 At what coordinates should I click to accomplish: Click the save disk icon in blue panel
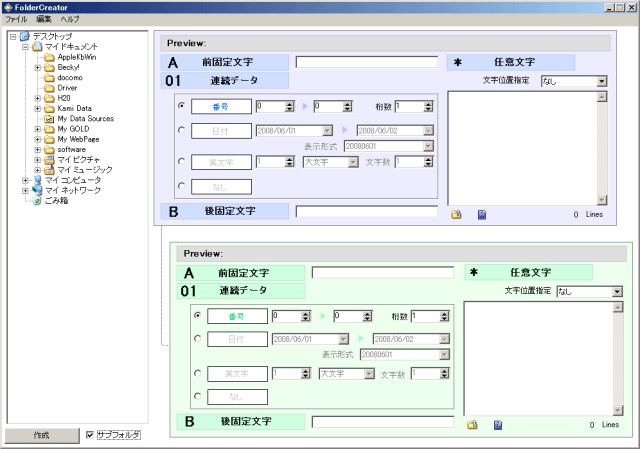[x=481, y=214]
